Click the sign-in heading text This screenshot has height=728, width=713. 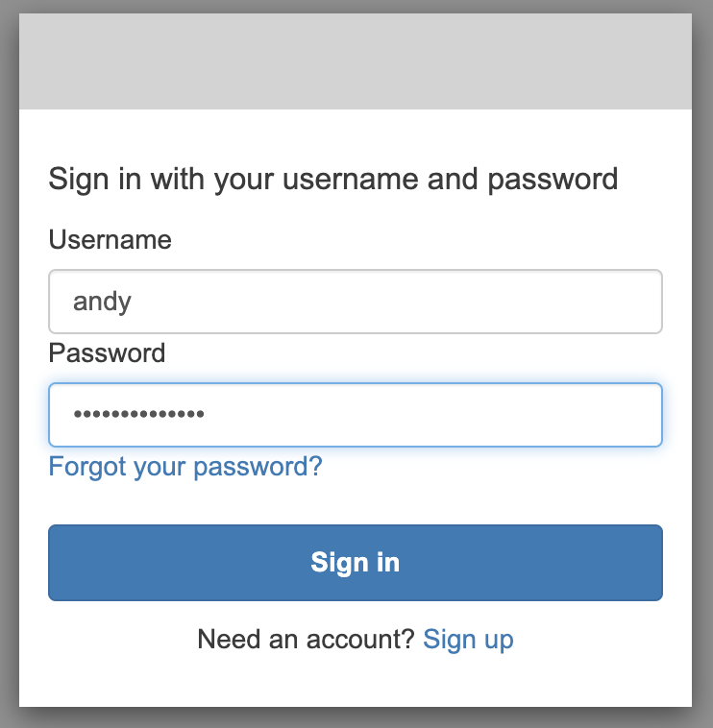pos(332,179)
